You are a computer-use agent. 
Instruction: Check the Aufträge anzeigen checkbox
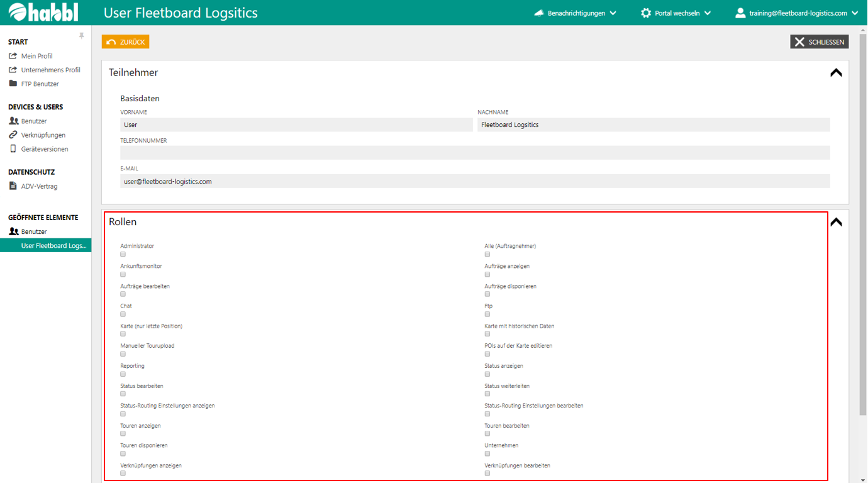coord(487,275)
